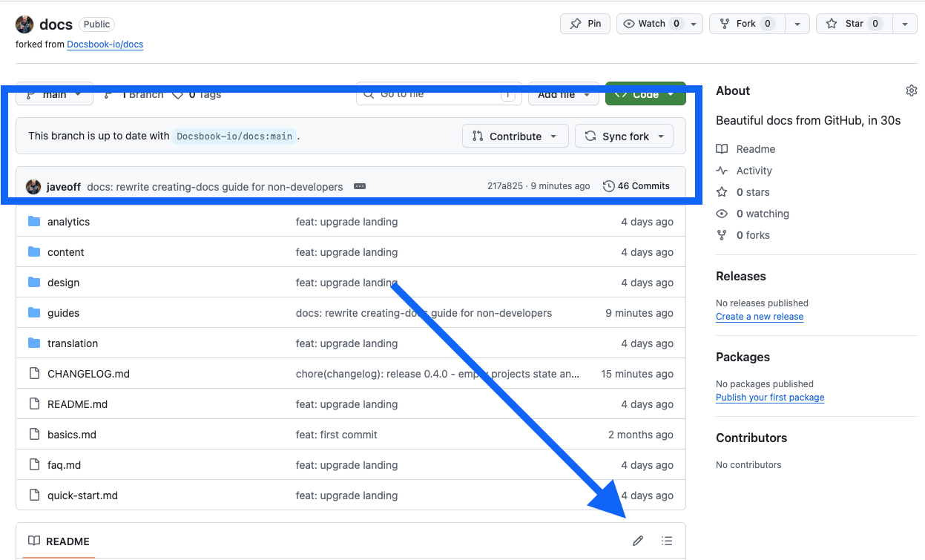Click the Go to file search field
This screenshot has height=560, width=925.
coord(439,94)
